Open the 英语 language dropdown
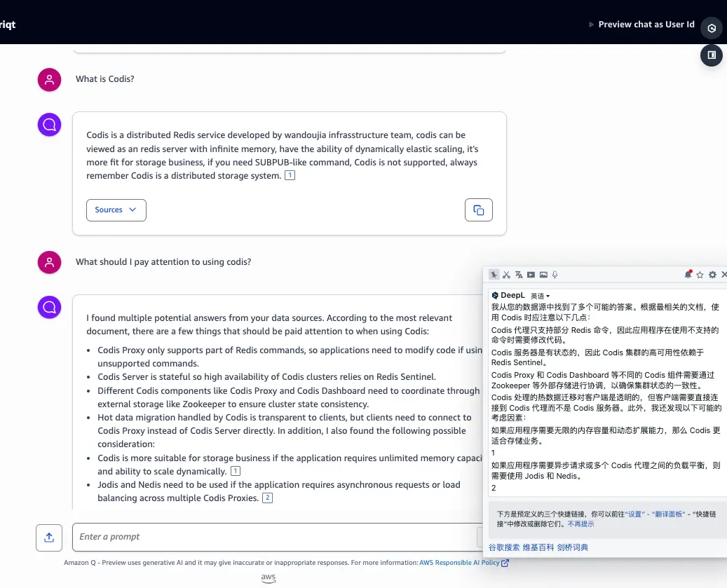This screenshot has height=588, width=727. click(x=540, y=296)
